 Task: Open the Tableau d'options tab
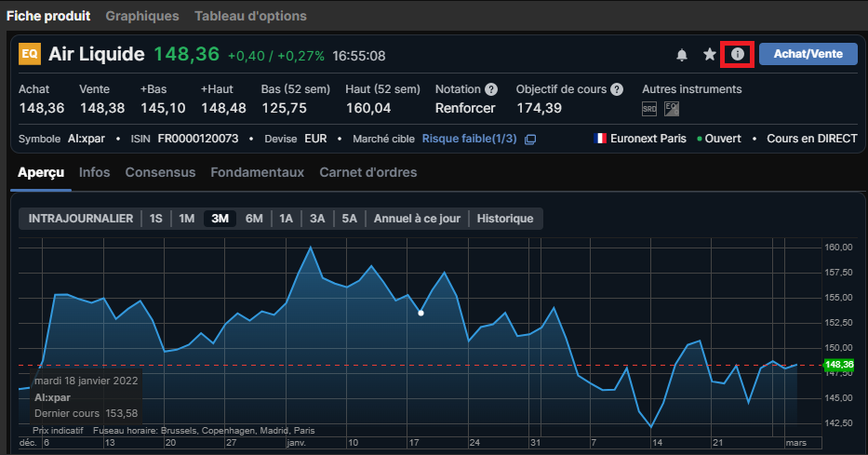tap(251, 16)
